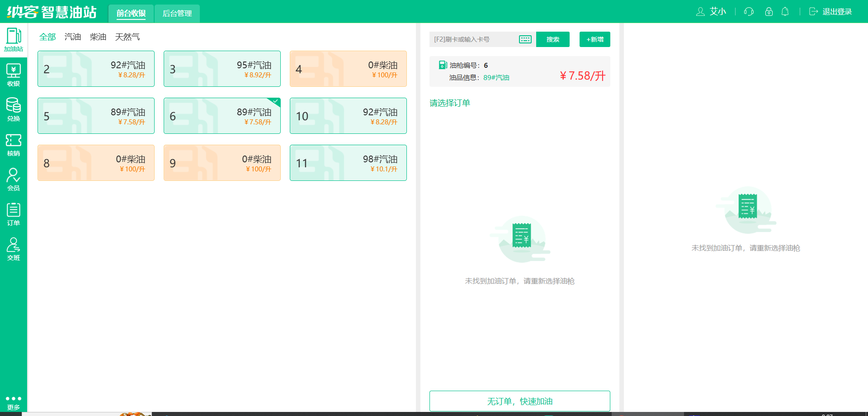Select the checked fuel gun 6 card
Image resolution: width=868 pixels, height=416 pixels.
tap(222, 116)
